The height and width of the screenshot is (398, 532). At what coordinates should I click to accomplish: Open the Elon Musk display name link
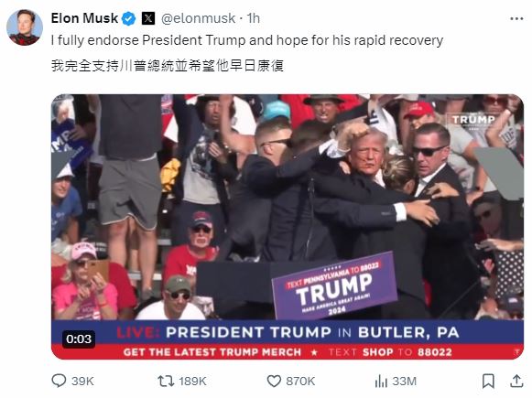coord(84,18)
